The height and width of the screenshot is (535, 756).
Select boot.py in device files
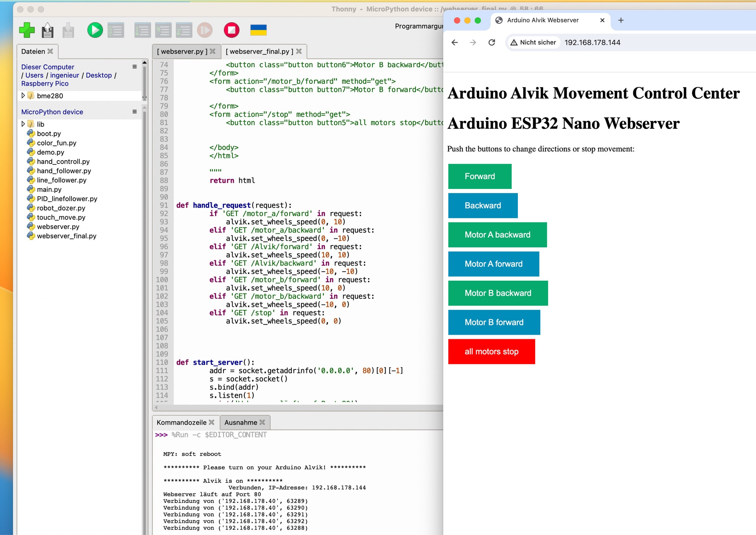(49, 133)
